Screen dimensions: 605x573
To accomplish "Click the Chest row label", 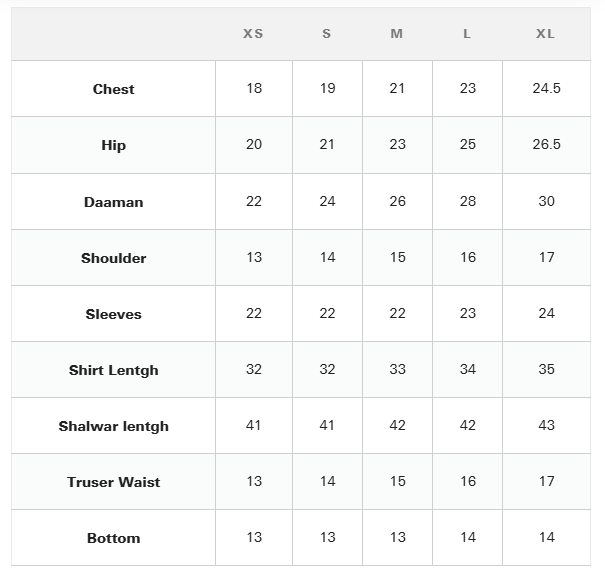I will (x=113, y=89).
